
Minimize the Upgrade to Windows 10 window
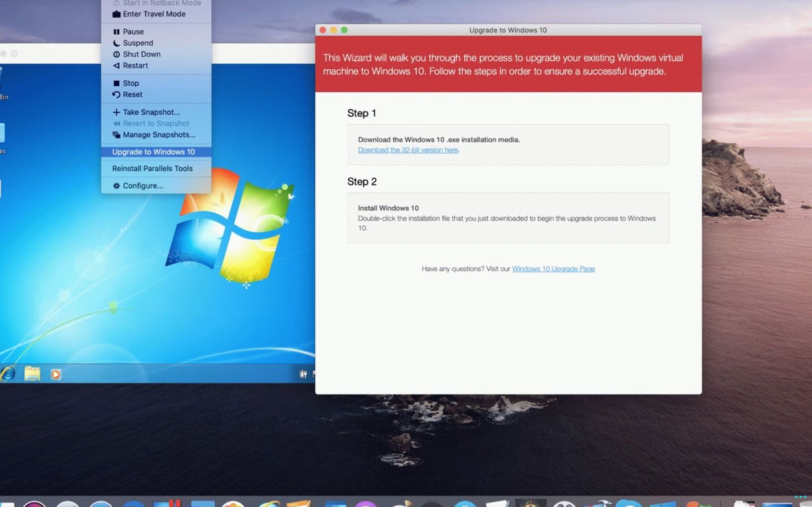[x=333, y=30]
